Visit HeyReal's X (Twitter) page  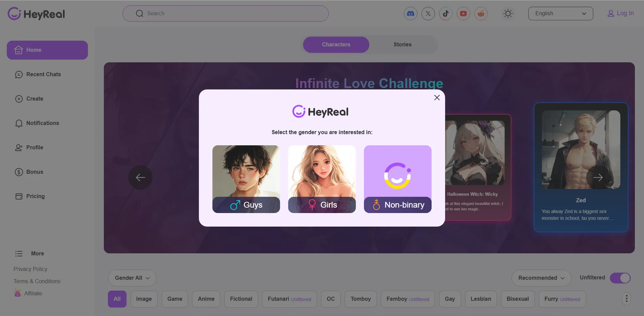point(428,14)
